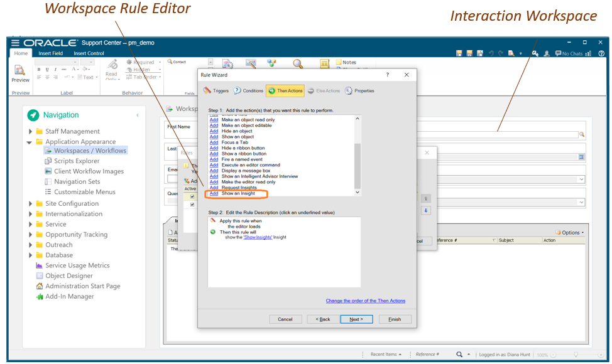Open the Oracle hamburger menu
612x364 pixels.
point(15,43)
